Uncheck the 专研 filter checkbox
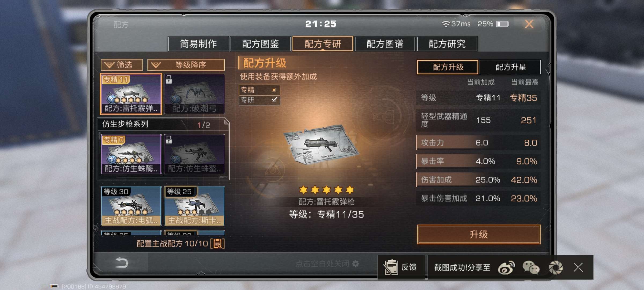The image size is (644, 290). point(274,100)
